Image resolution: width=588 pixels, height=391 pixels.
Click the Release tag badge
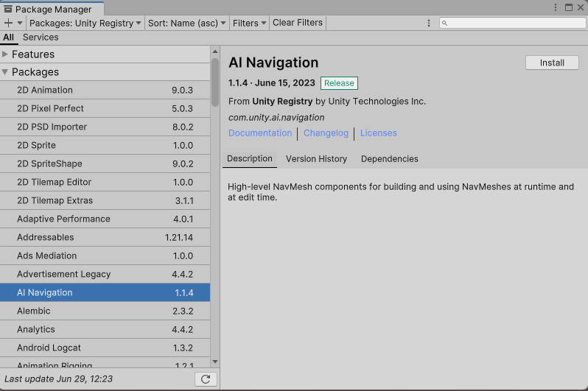click(x=339, y=83)
